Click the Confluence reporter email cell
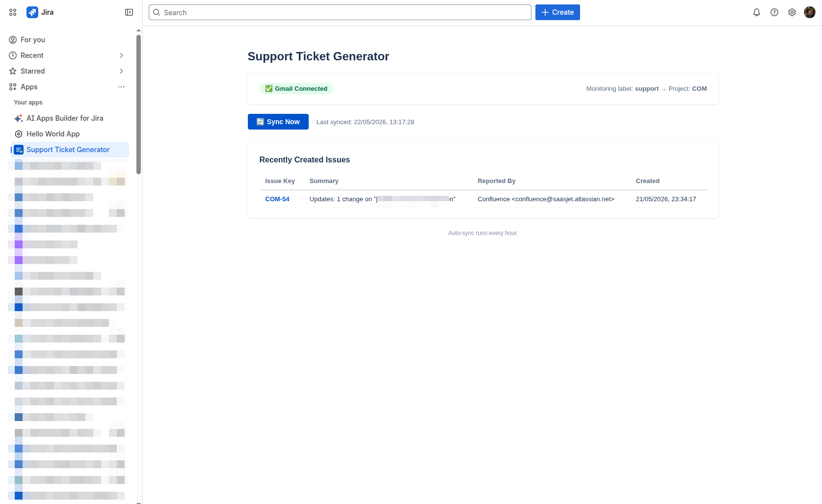The width and height of the screenshot is (822, 504). coord(546,199)
